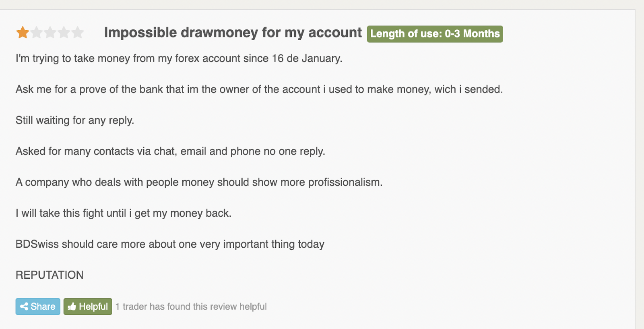The image size is (644, 329).
Task: Click the word REPUTATION in the review
Action: pos(50,275)
